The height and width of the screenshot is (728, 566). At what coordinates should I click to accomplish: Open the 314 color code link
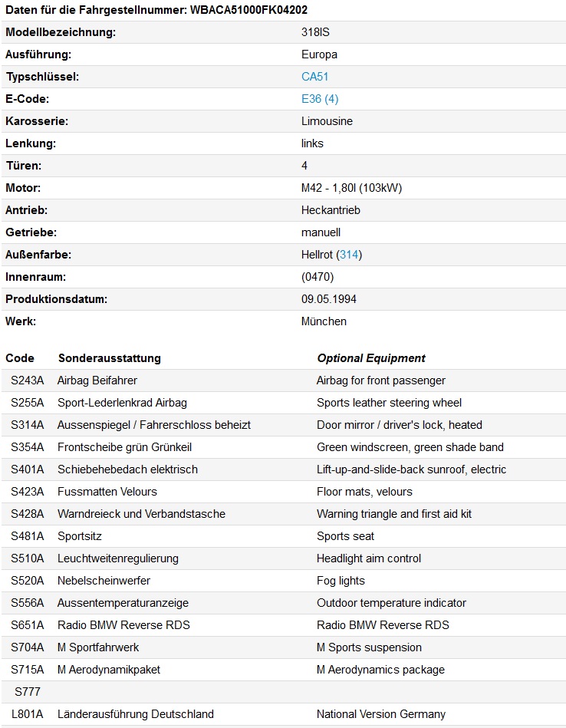pyautogui.click(x=349, y=255)
